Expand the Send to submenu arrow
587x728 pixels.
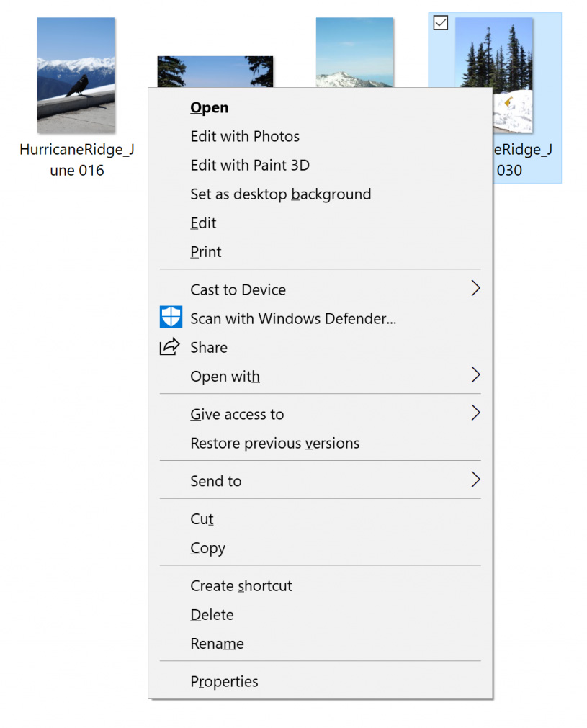tap(475, 480)
